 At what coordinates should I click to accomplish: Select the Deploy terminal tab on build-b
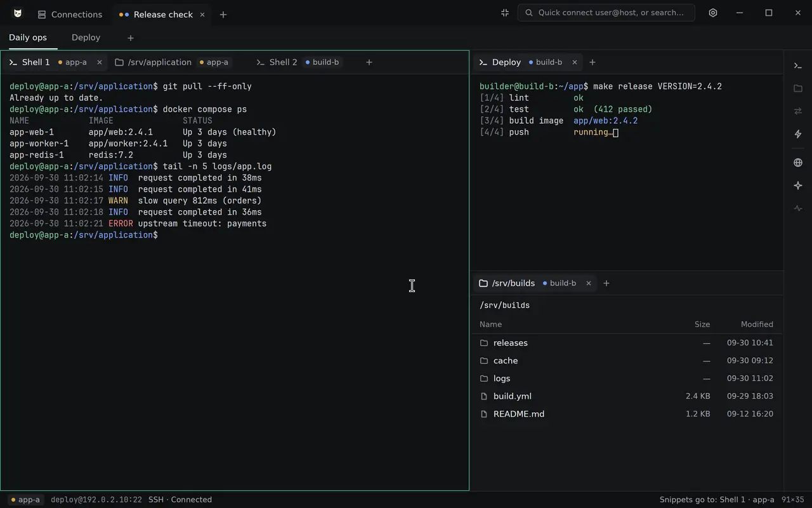[528, 62]
